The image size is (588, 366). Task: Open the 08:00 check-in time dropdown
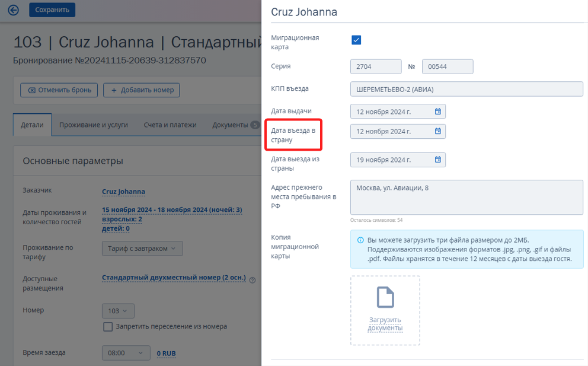(126, 353)
